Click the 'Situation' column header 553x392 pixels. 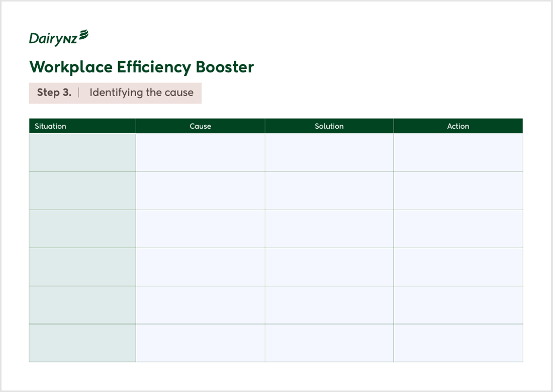(82, 126)
